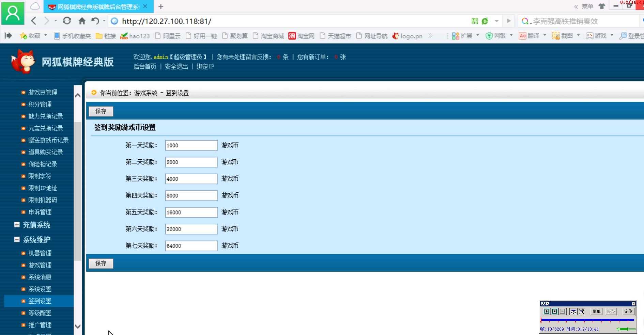Click the cloud sync icon beside the tabs
This screenshot has width=644, height=335.
[35, 6]
